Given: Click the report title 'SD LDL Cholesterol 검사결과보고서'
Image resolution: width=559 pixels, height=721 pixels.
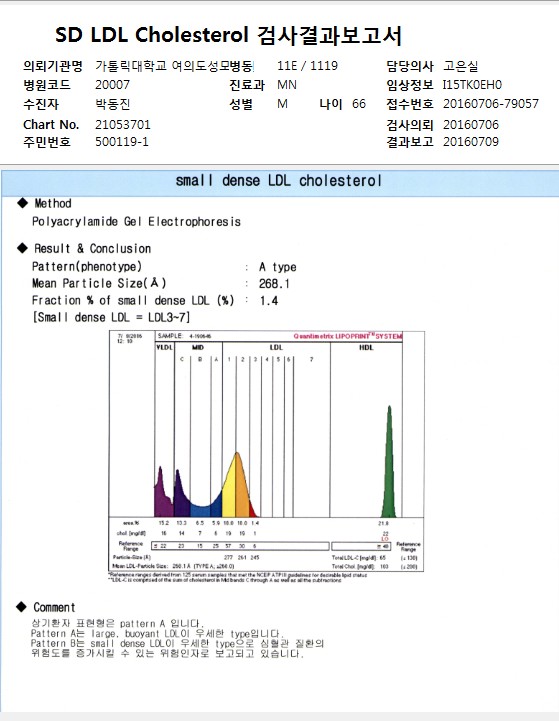Looking at the screenshot, I should click(x=228, y=35).
